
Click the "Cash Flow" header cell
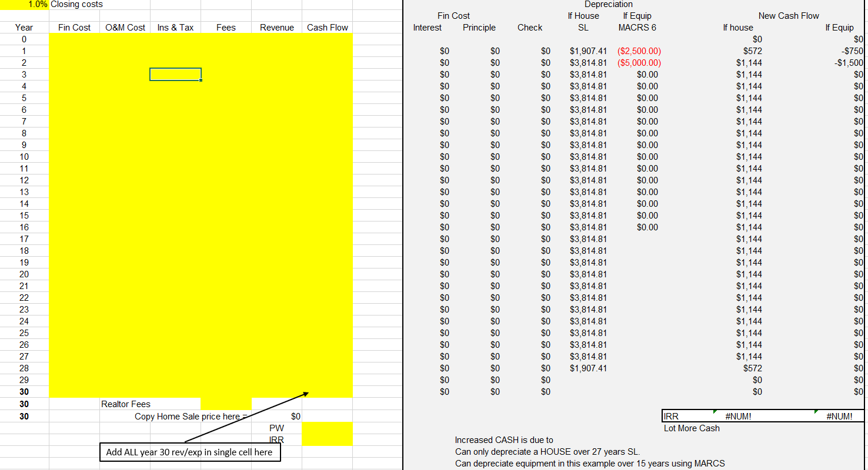click(x=328, y=27)
